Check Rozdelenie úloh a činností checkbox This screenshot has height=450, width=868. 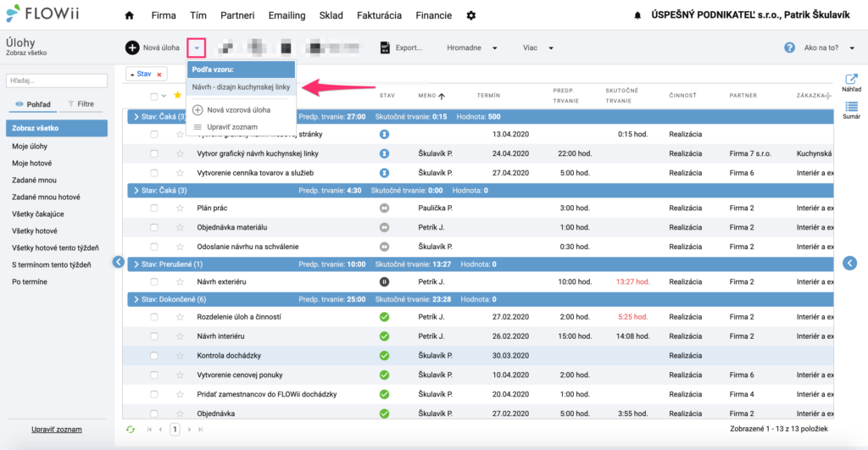(x=154, y=317)
